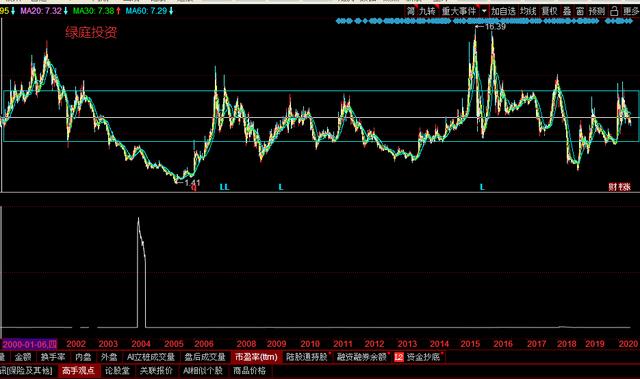Screen dimensions: 640x379
Task: Toggle the 重大事件 overlay
Action: [x=459, y=11]
